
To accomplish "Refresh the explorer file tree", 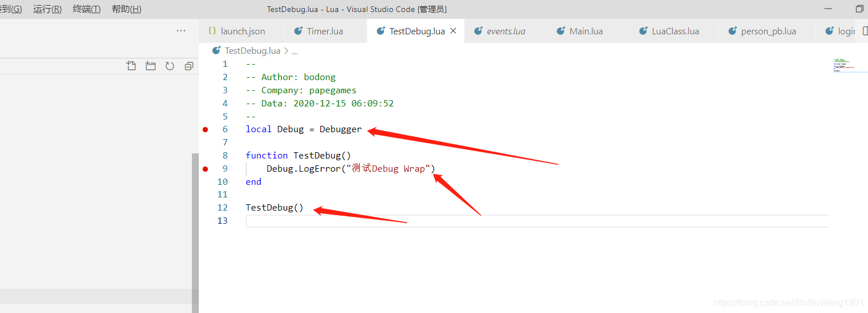I will click(170, 66).
